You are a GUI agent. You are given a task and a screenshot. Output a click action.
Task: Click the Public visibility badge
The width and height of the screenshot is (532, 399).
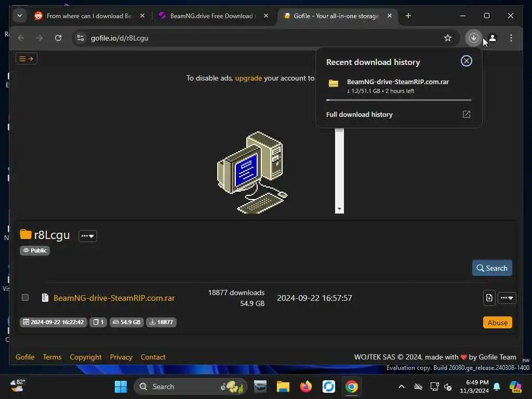tap(35, 250)
